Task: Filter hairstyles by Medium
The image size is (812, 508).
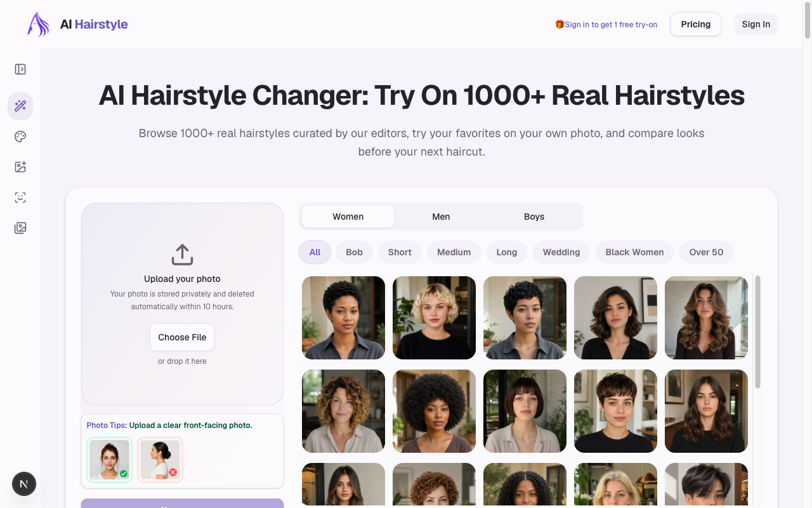Action: [x=454, y=252]
